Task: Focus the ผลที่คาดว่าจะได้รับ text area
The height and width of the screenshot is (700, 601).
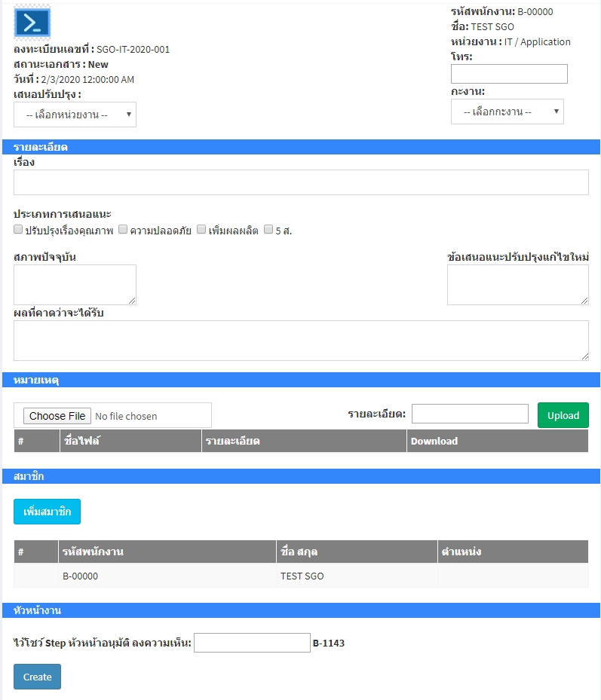Action: click(301, 340)
